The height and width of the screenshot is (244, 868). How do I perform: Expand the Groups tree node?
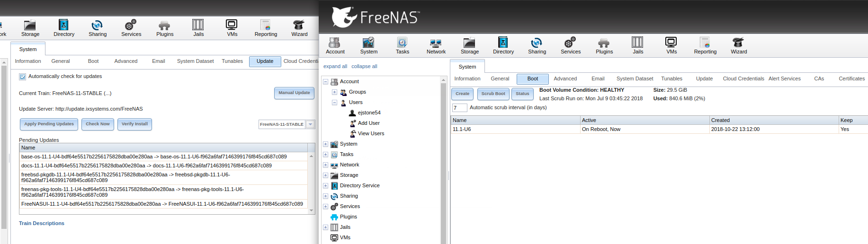pos(334,92)
